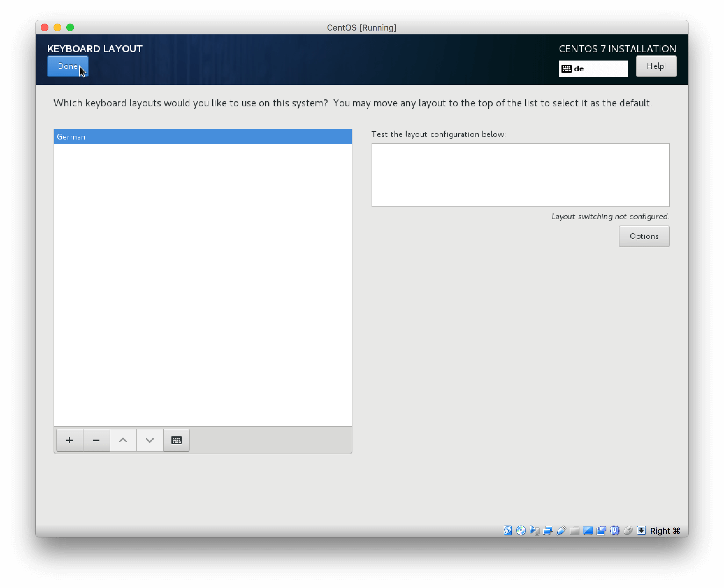This screenshot has height=588, width=724.
Task: Click the optical drive status icon
Action: pyautogui.click(x=521, y=530)
